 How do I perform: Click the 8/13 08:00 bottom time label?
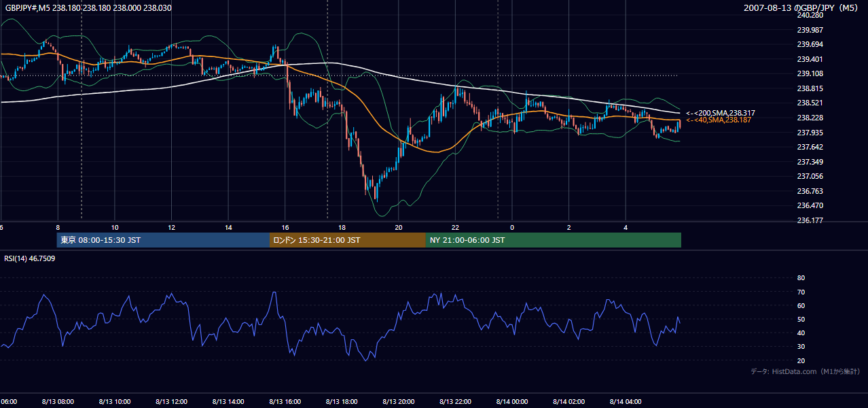point(58,402)
